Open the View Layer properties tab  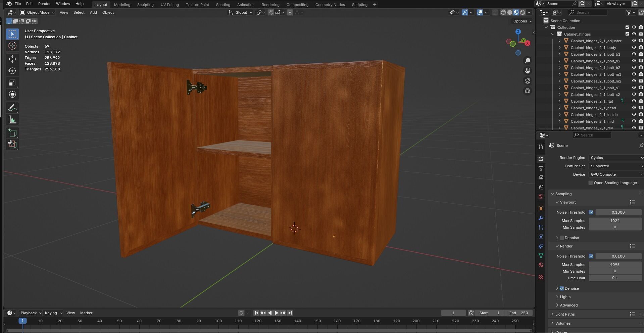coord(541,178)
